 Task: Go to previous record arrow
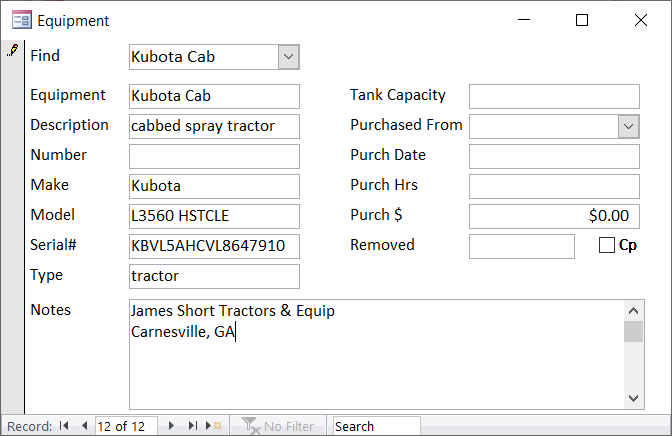tap(84, 426)
